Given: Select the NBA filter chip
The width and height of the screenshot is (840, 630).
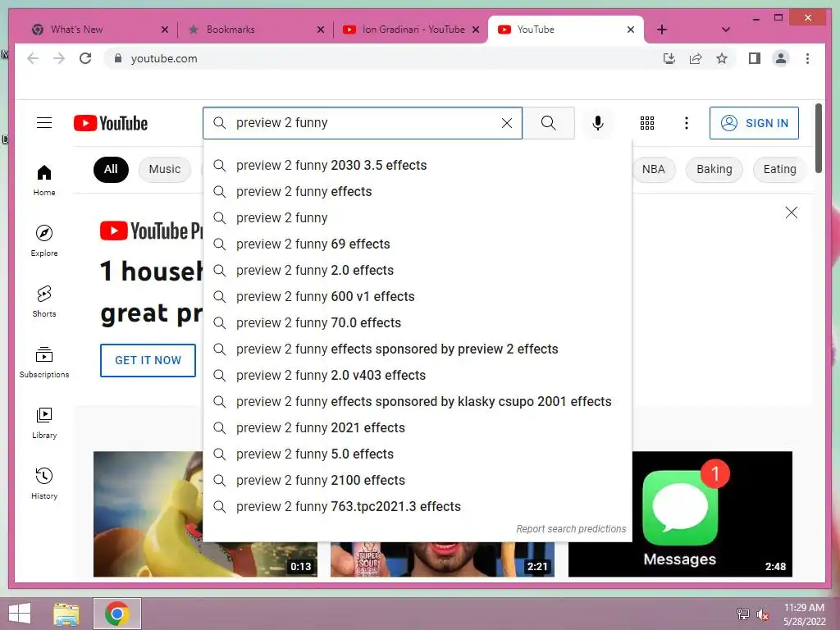Looking at the screenshot, I should click(654, 169).
